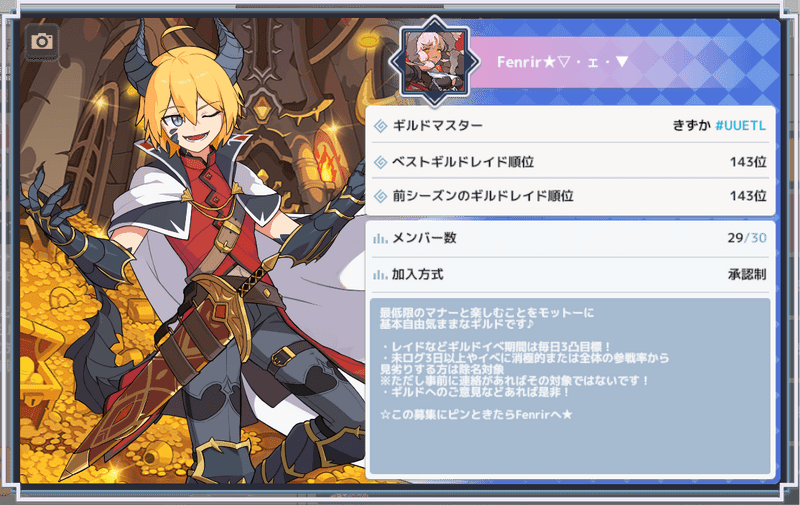
Task: Select the guild master name きずか
Action: tap(691, 125)
